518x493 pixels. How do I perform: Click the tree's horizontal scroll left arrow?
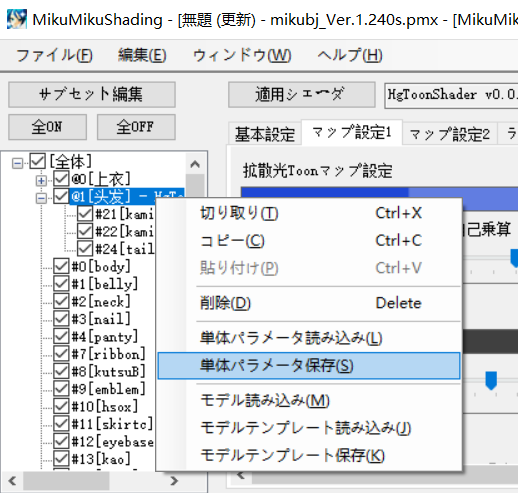12,481
